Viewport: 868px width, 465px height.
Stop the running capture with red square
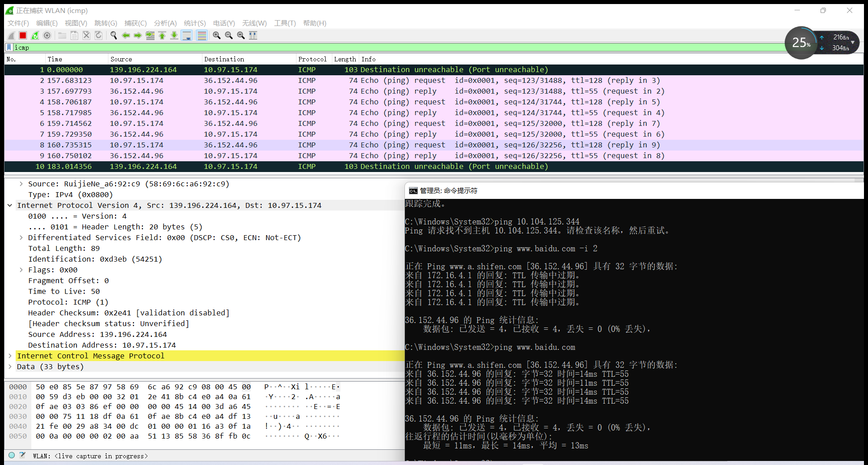[23, 35]
